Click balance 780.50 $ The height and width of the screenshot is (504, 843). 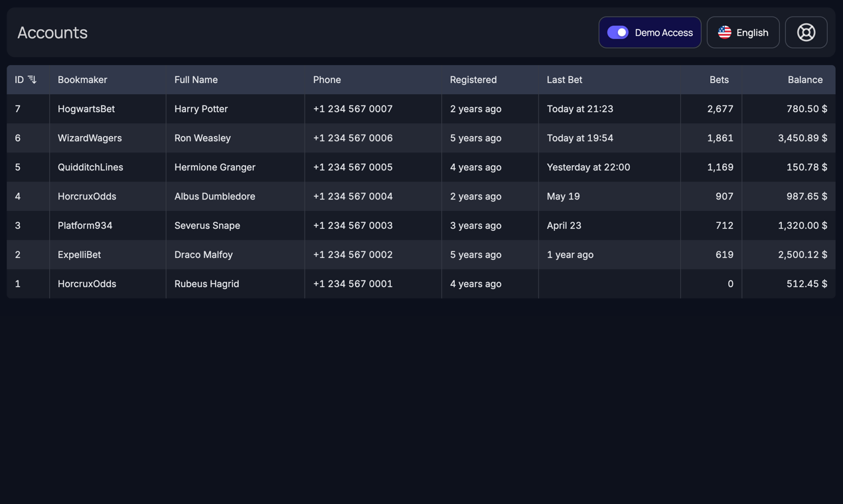pos(806,109)
